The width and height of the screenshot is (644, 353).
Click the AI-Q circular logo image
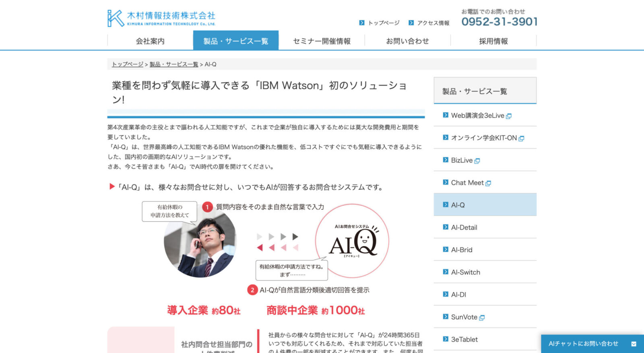point(352,241)
